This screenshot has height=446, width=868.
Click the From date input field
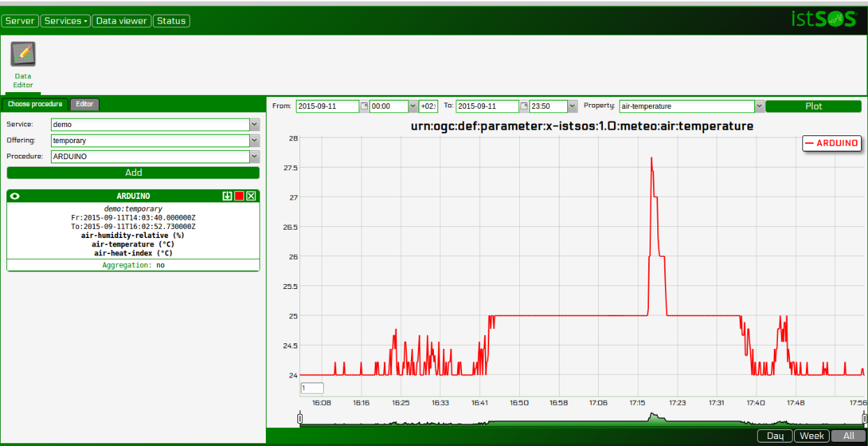pyautogui.click(x=327, y=106)
